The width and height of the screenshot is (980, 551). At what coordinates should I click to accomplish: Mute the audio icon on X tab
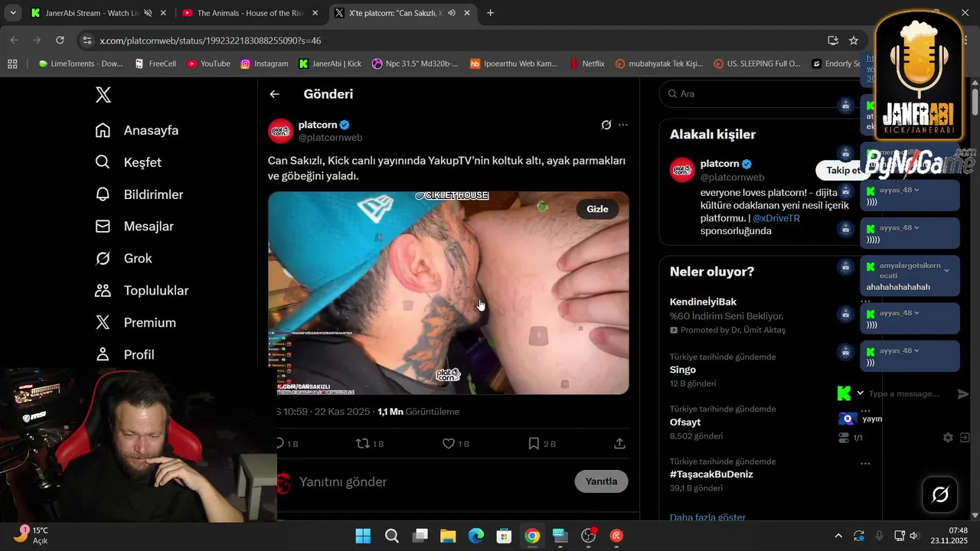pyautogui.click(x=452, y=13)
